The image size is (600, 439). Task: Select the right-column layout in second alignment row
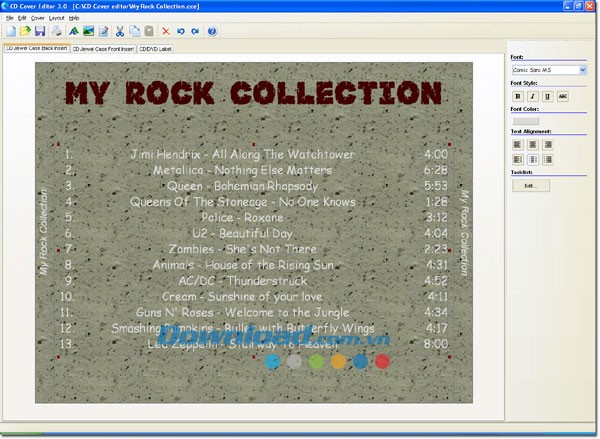[548, 159]
